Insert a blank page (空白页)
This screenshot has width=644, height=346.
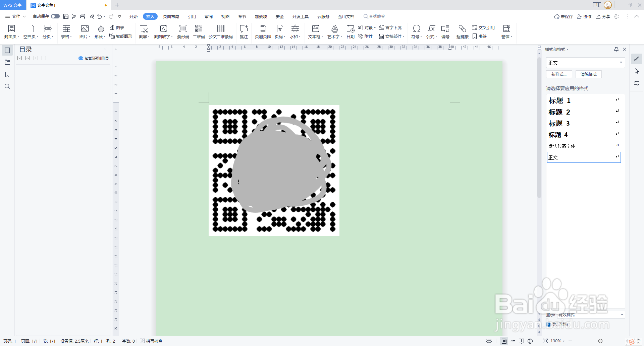(x=31, y=32)
